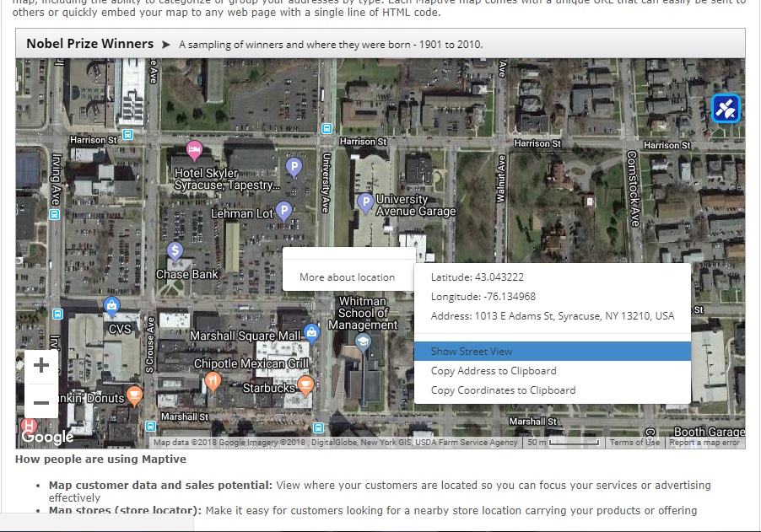The image size is (761, 532).
Task: Click the Chase Bank dollar marker
Action: click(x=175, y=251)
